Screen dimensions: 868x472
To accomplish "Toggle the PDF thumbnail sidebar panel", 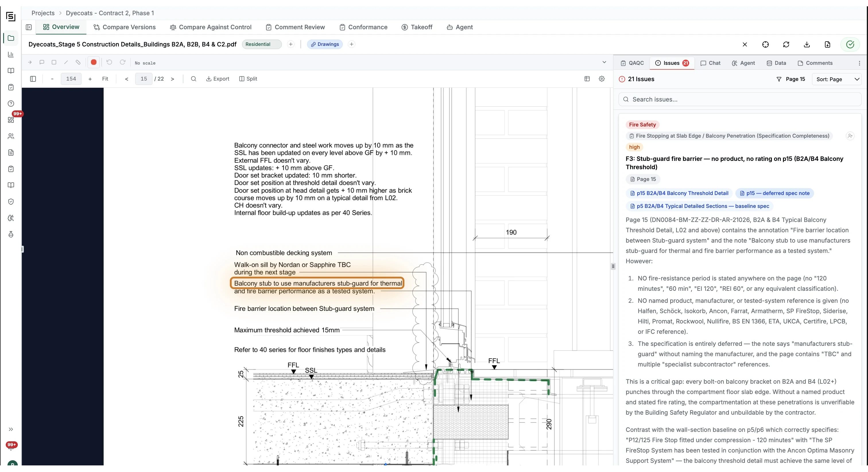I will [x=33, y=79].
